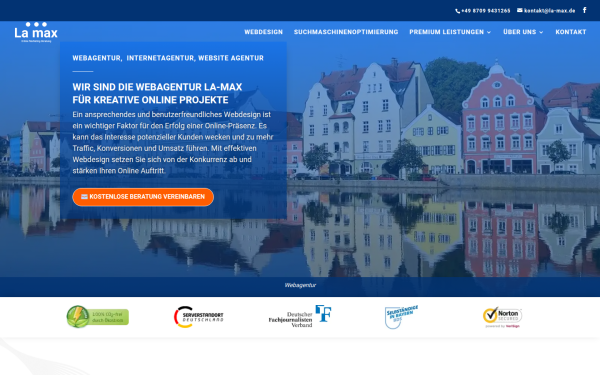The width and height of the screenshot is (600, 375).
Task: Open the Webdesign menu item
Action: (x=264, y=32)
